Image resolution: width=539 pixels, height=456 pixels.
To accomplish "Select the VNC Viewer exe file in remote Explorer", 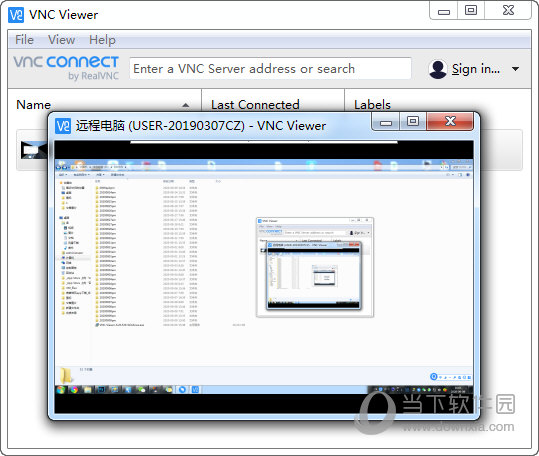I will tap(120, 325).
